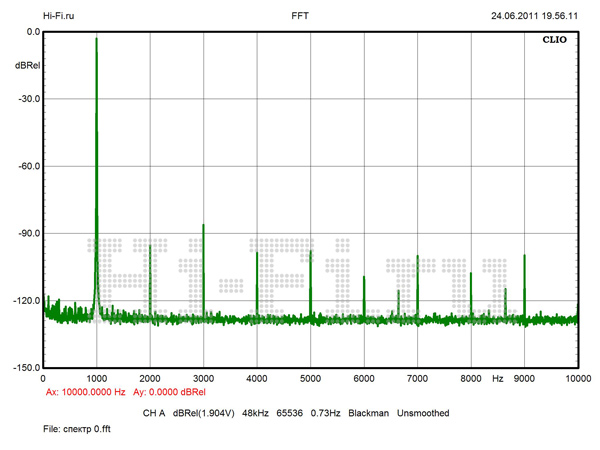Image resolution: width=600 pixels, height=450 pixels.
Task: Click the CH A channel label
Action: pyautogui.click(x=155, y=413)
